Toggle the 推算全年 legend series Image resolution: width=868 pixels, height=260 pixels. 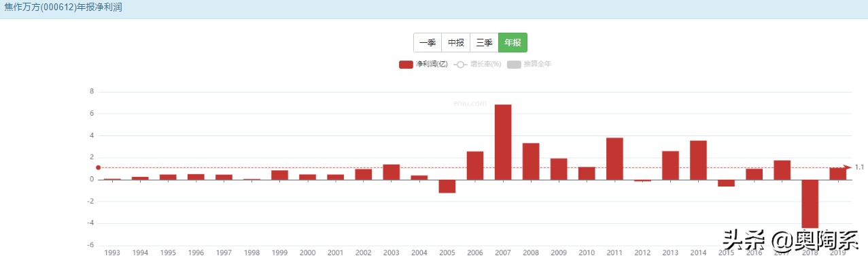pyautogui.click(x=529, y=65)
